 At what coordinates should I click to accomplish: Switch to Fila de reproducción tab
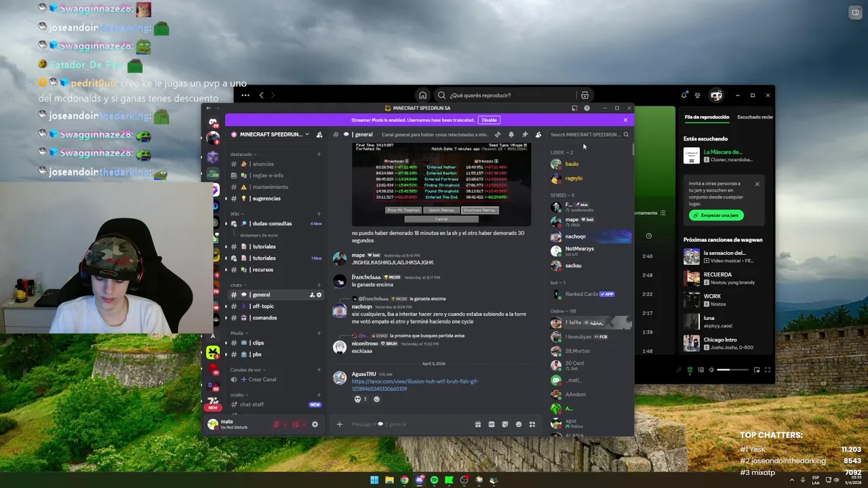707,117
